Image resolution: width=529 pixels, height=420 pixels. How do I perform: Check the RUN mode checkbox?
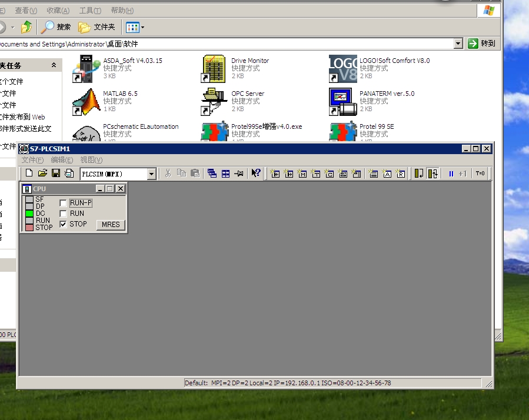click(x=63, y=214)
